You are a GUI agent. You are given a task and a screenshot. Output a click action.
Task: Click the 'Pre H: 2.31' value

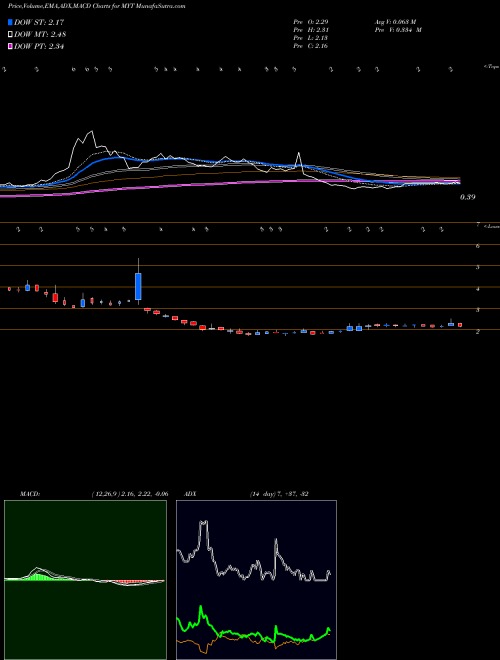[x=311, y=30]
